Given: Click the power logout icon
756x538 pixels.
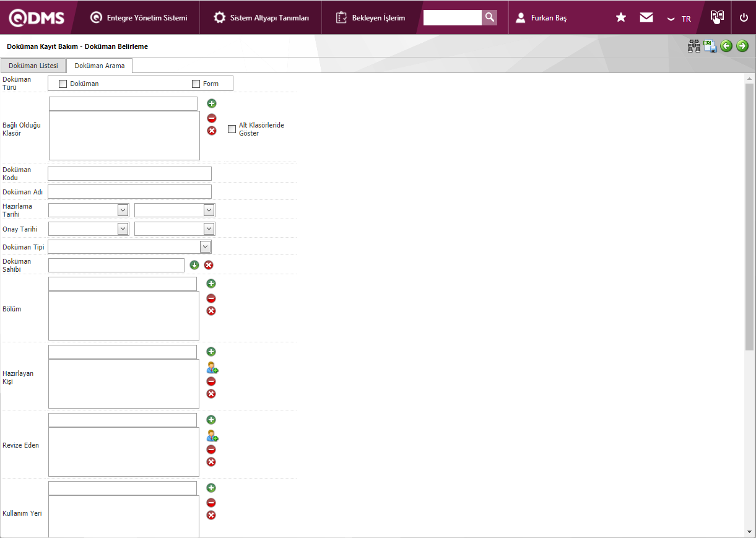Looking at the screenshot, I should tap(744, 17).
